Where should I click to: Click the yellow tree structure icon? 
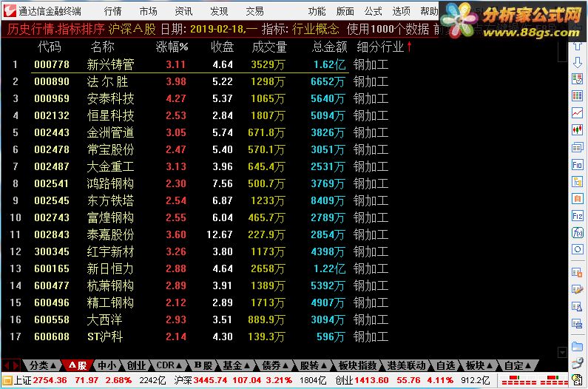tap(577, 182)
